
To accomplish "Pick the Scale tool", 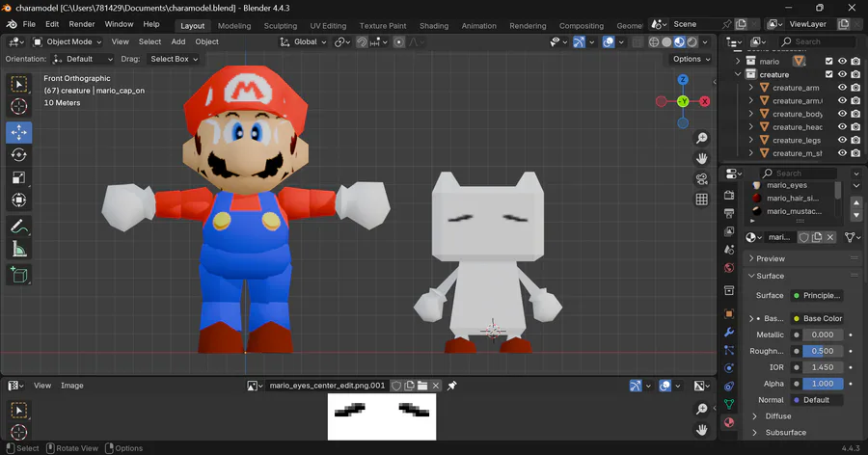I will click(19, 177).
